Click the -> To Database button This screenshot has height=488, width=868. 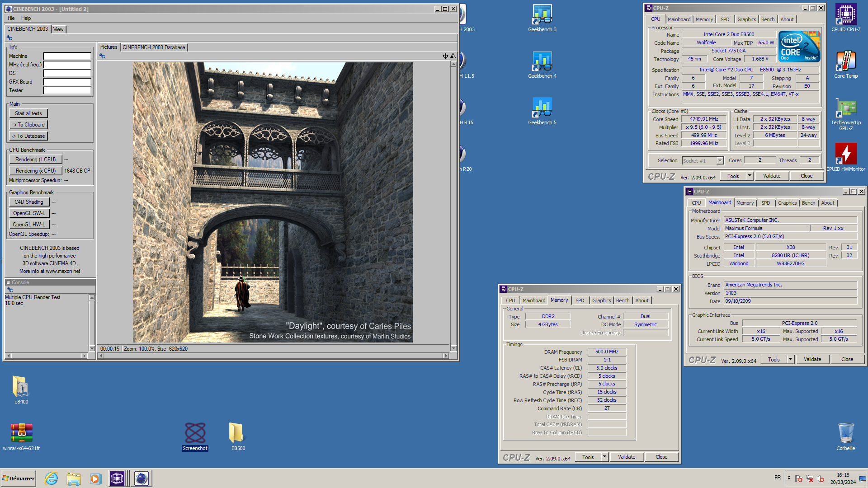[x=28, y=136]
